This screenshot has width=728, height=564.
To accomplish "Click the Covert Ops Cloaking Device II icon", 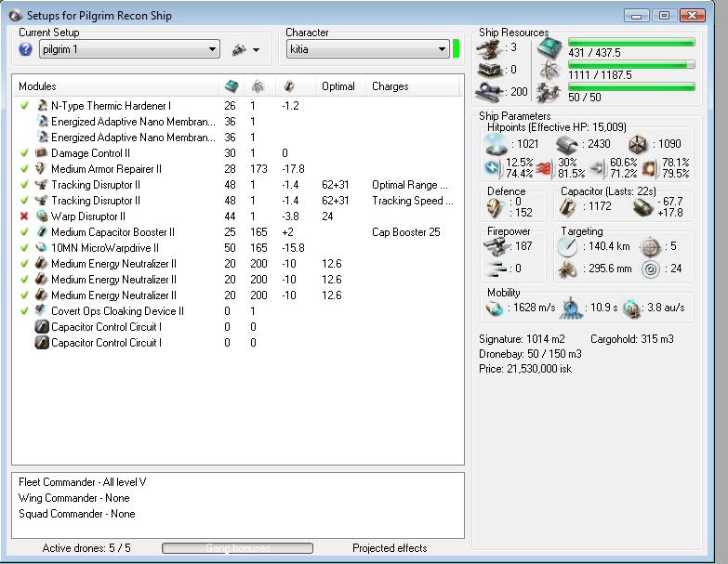I will tap(41, 310).
